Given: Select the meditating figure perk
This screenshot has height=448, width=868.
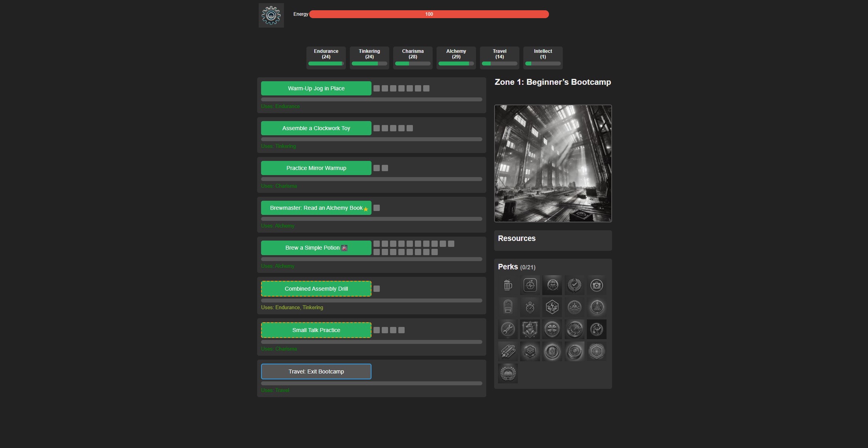Looking at the screenshot, I should click(574, 307).
